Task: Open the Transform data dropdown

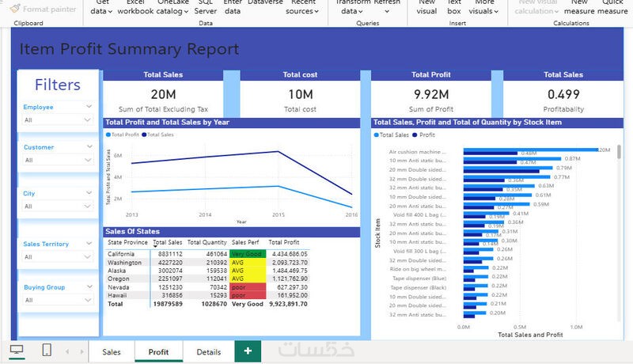Action: click(x=351, y=7)
